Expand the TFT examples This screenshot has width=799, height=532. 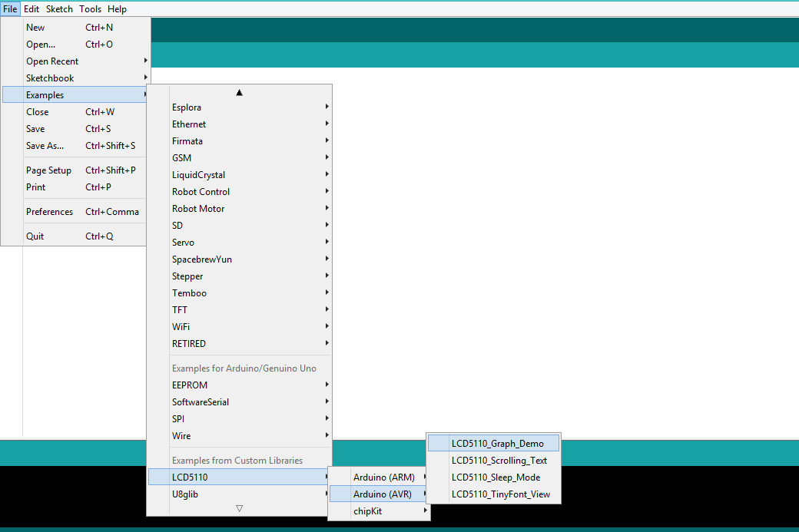pos(240,309)
